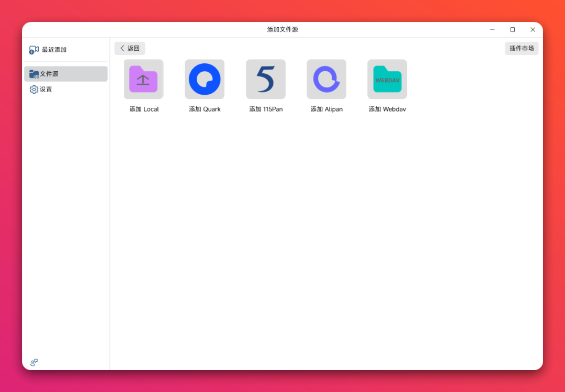
Task: Click the folder icon beside 文件源
Action: click(34, 74)
